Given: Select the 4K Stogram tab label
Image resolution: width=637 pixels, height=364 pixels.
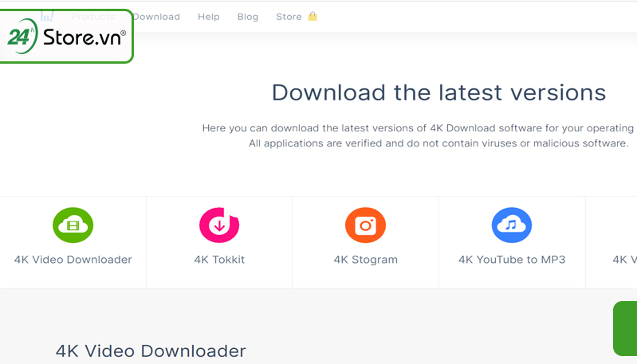Looking at the screenshot, I should [x=366, y=260].
